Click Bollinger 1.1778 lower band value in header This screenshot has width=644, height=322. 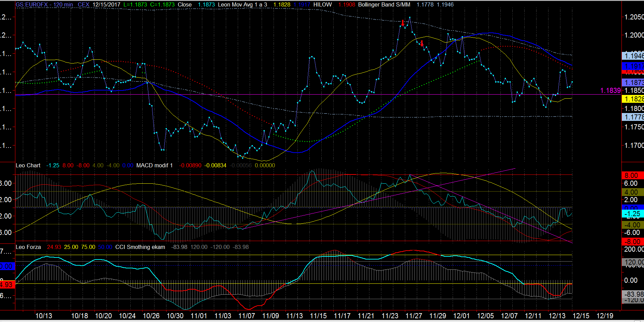(425, 5)
